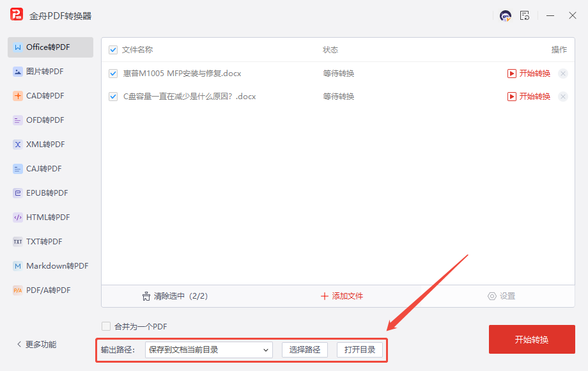Click the 金舟PDF转换器 app logo
This screenshot has width=588, height=371.
(17, 14)
